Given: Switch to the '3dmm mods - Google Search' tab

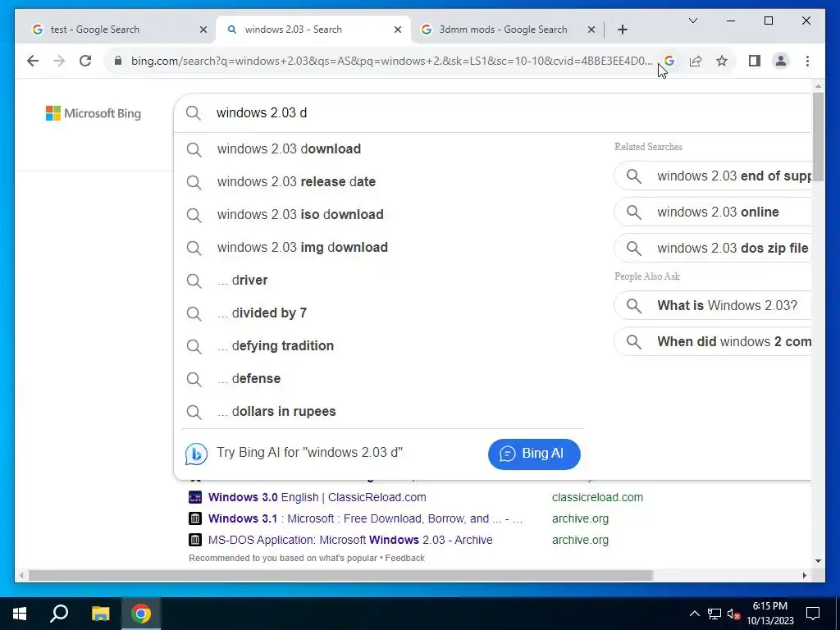Looking at the screenshot, I should (x=503, y=30).
